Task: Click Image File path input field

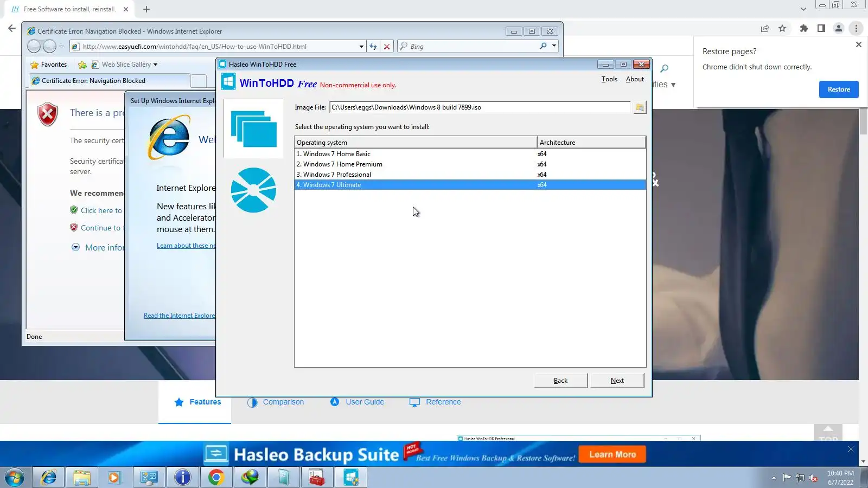Action: tap(480, 107)
